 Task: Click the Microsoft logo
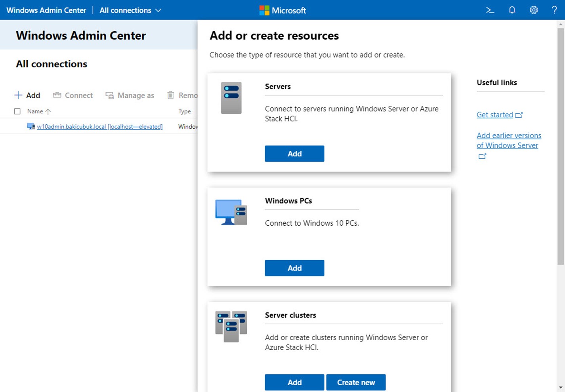(x=282, y=10)
